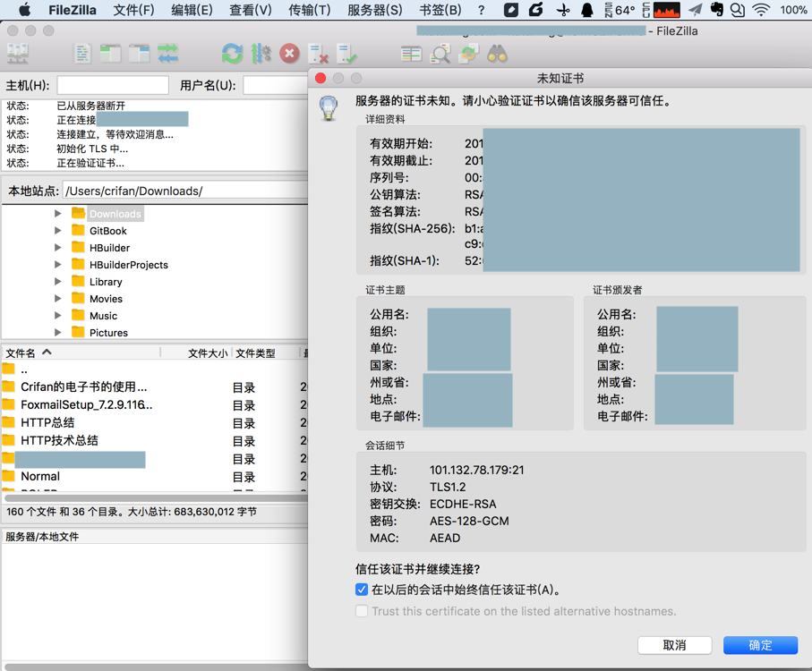Open 传输(T) menu

[309, 10]
